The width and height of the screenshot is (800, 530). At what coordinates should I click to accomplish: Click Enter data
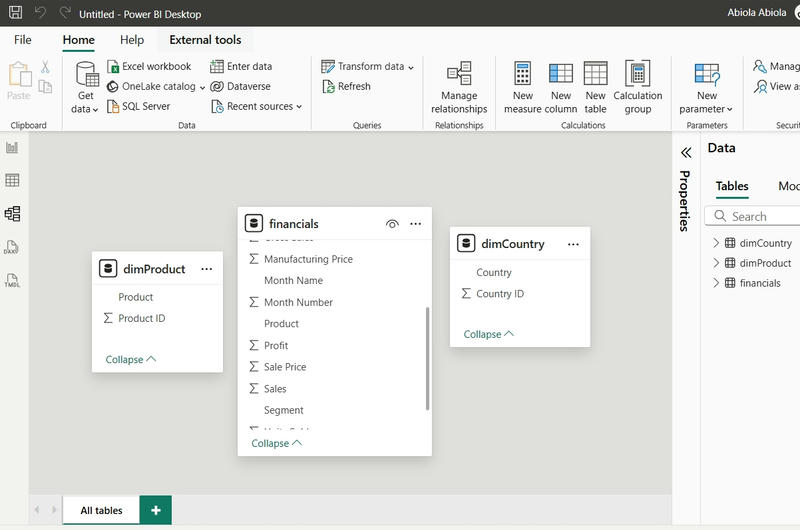[x=241, y=66]
